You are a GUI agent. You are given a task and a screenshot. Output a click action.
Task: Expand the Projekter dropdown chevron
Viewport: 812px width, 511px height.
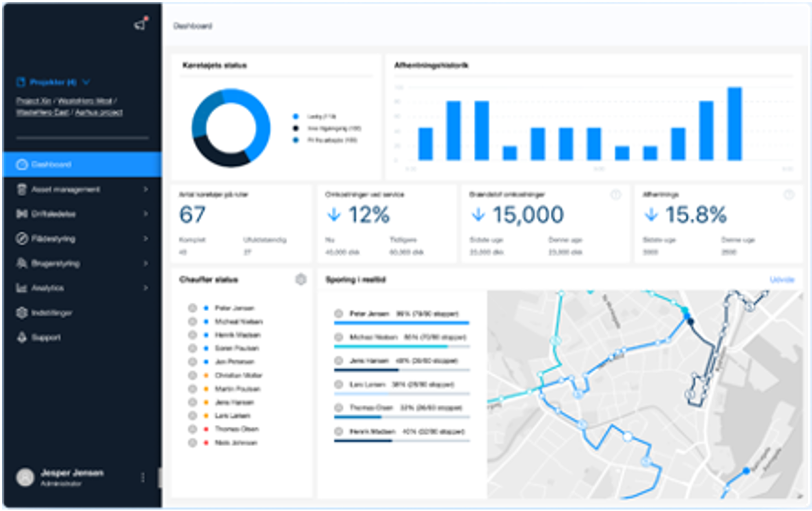(x=87, y=82)
